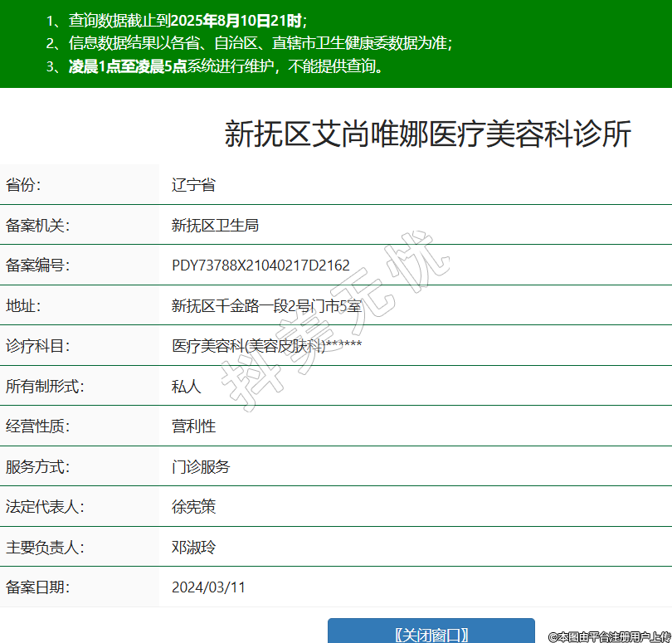Select the service mode 门诊服务
Screen dimensions: 672x643
pyautogui.click(x=201, y=467)
